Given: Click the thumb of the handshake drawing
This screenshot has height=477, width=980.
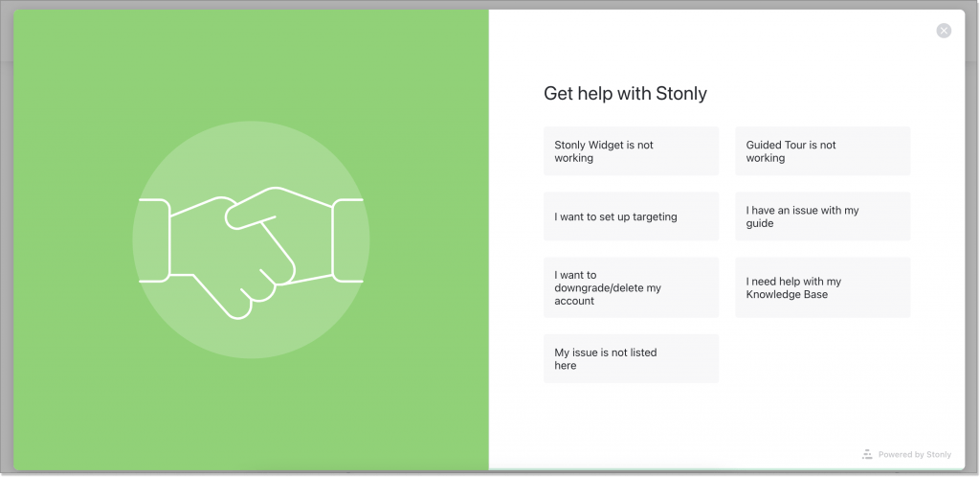Looking at the screenshot, I should tap(250, 217).
